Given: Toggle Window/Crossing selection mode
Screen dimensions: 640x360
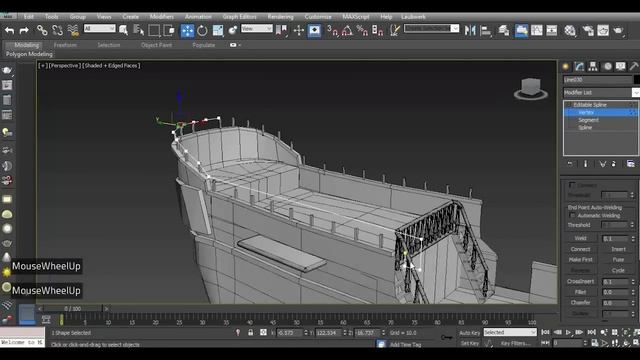Looking at the screenshot, I should tap(169, 30).
